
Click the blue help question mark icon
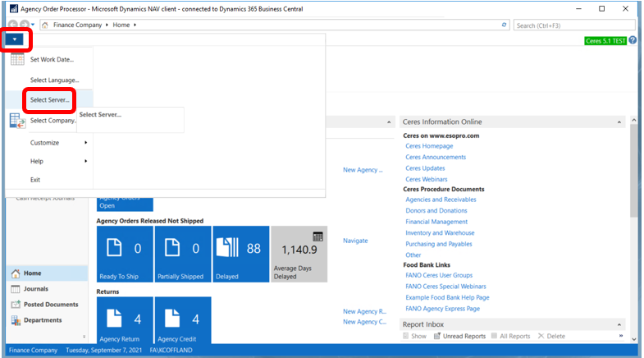[633, 40]
